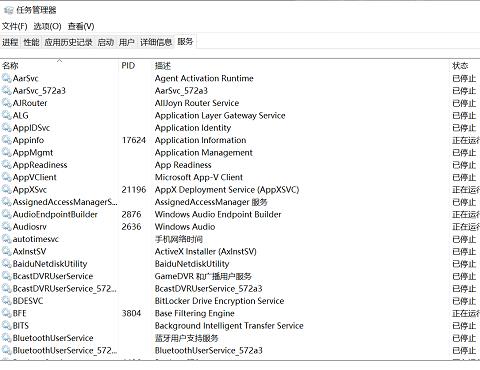The image size is (480, 370).
Task: Select the Application Identity description
Action: [193, 128]
